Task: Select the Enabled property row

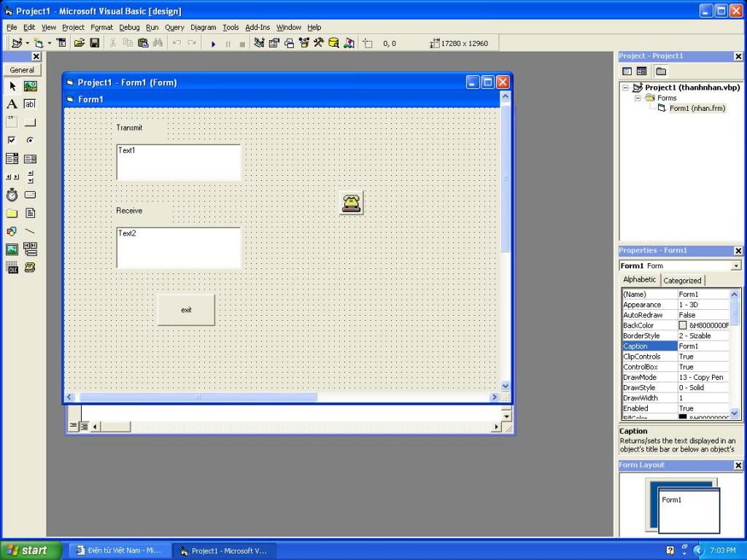Action: [676, 408]
